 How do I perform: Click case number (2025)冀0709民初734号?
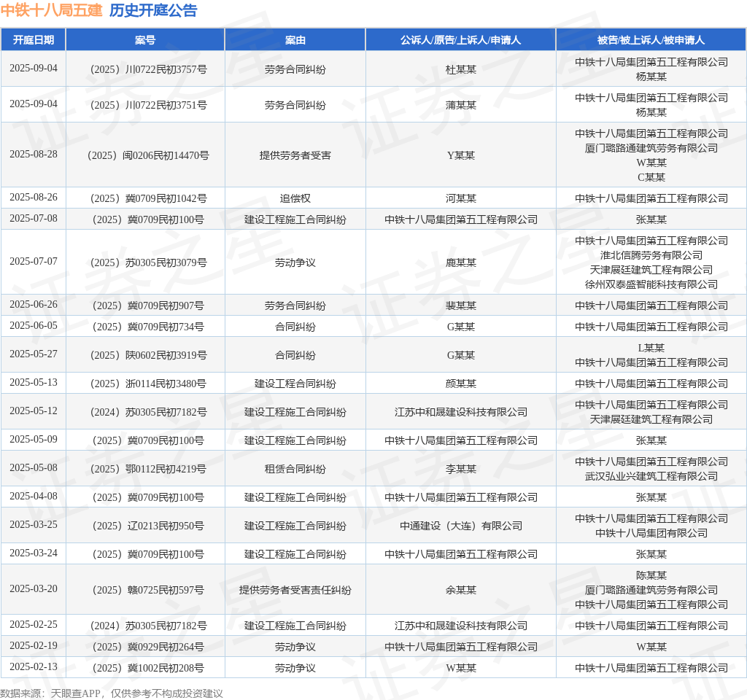point(148,327)
